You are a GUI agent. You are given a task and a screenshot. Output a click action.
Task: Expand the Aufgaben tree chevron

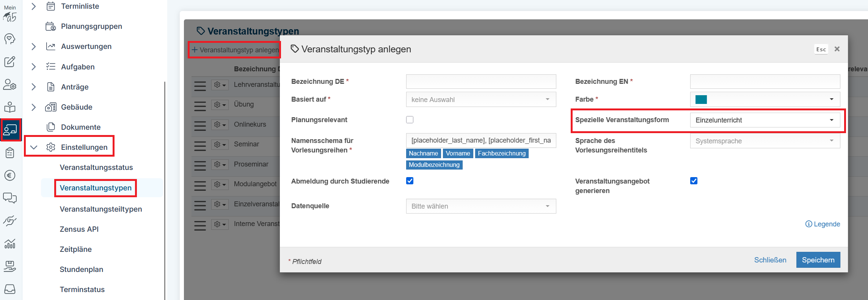(34, 67)
